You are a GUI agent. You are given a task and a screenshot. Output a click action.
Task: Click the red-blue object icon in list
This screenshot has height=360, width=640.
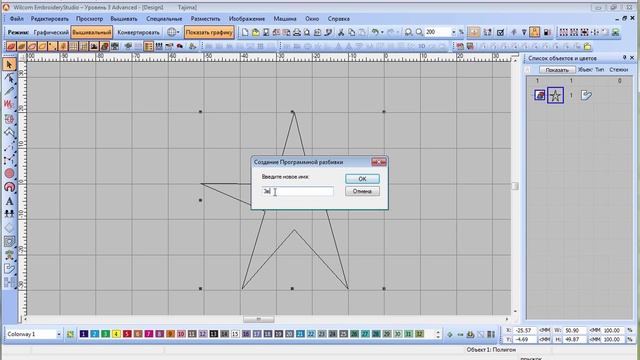(x=540, y=96)
